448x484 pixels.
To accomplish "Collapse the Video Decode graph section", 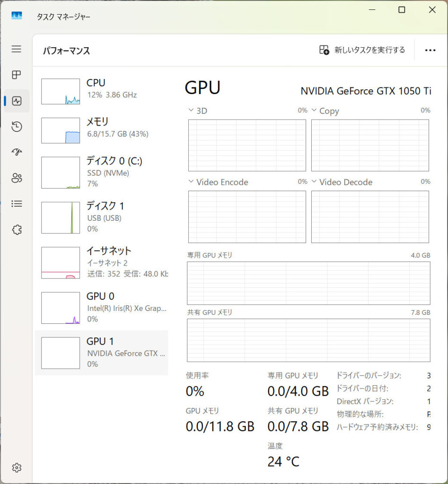I will [314, 182].
